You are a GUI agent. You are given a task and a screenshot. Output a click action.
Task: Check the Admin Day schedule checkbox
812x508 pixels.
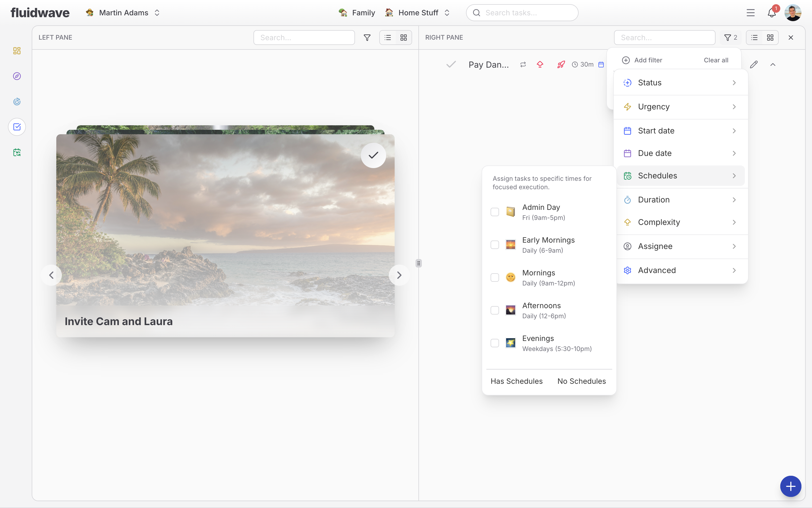pos(495,212)
